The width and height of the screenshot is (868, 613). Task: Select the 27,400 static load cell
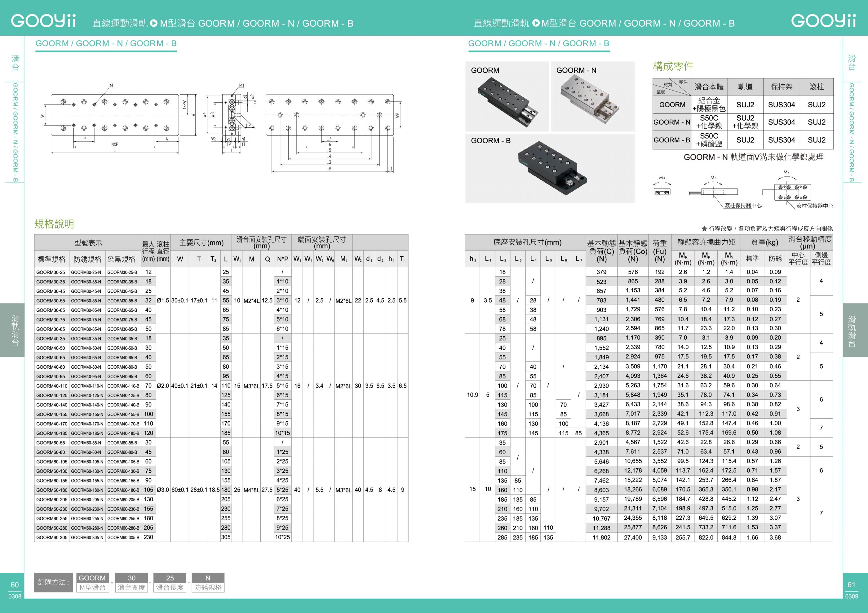tap(633, 537)
